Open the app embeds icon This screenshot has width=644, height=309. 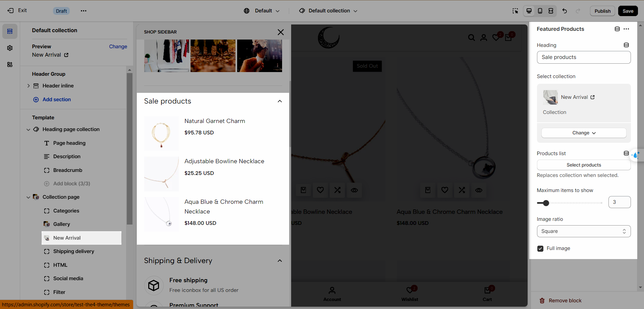[x=10, y=64]
